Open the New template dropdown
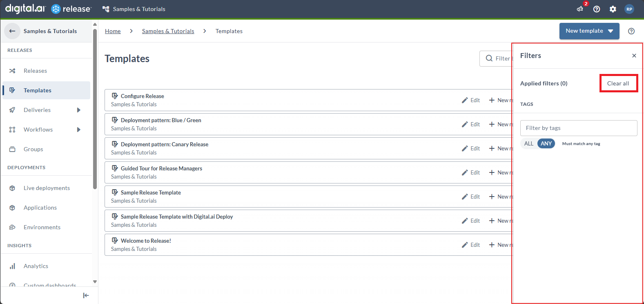Image resolution: width=644 pixels, height=304 pixels. pyautogui.click(x=611, y=31)
